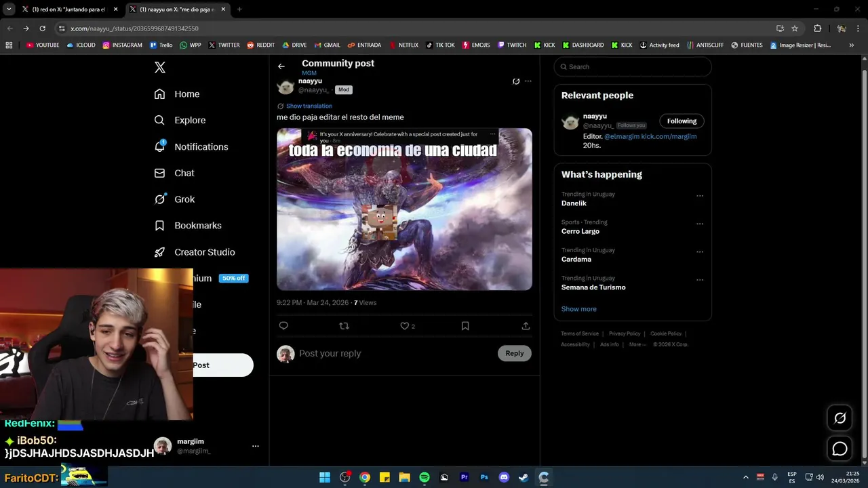Image resolution: width=868 pixels, height=488 pixels.
Task: Open the three-dot menu on the post
Action: click(528, 81)
